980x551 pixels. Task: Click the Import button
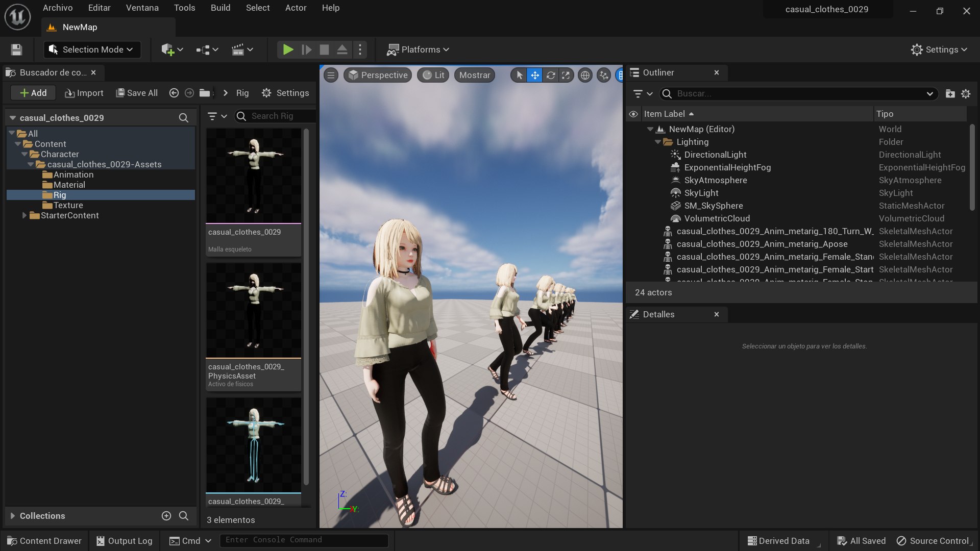pyautogui.click(x=84, y=93)
